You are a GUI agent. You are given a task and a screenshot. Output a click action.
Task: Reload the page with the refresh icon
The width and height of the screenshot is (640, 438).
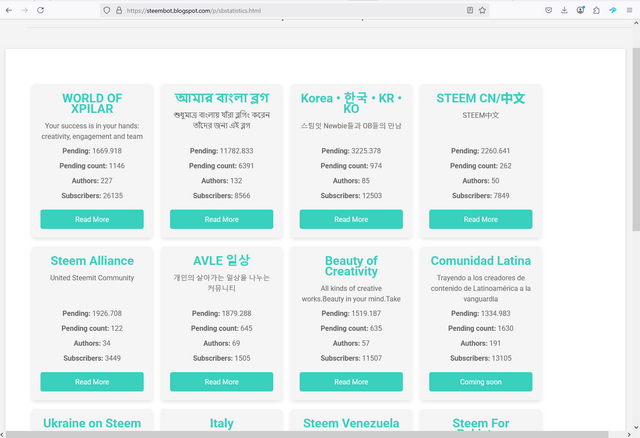tap(40, 10)
